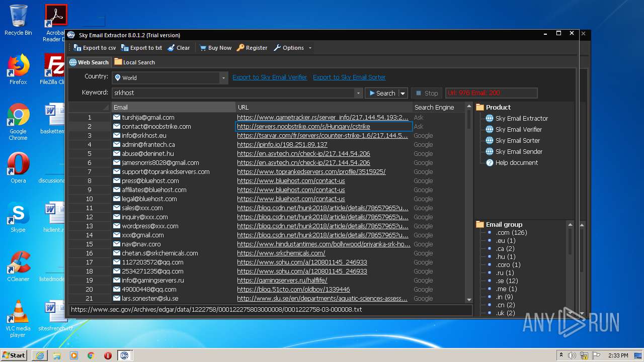Sort by Search Engine column header
Viewport: 644px width, 362px height.
(x=438, y=107)
